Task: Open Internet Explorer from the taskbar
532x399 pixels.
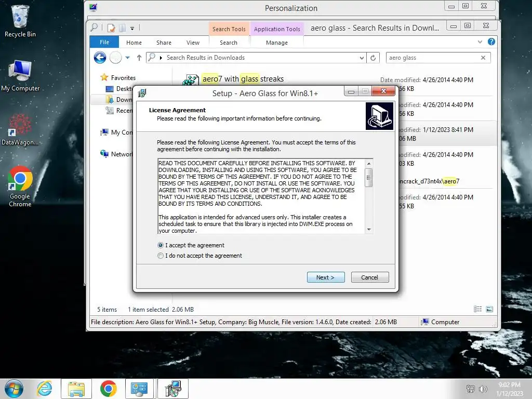Action: click(45, 389)
